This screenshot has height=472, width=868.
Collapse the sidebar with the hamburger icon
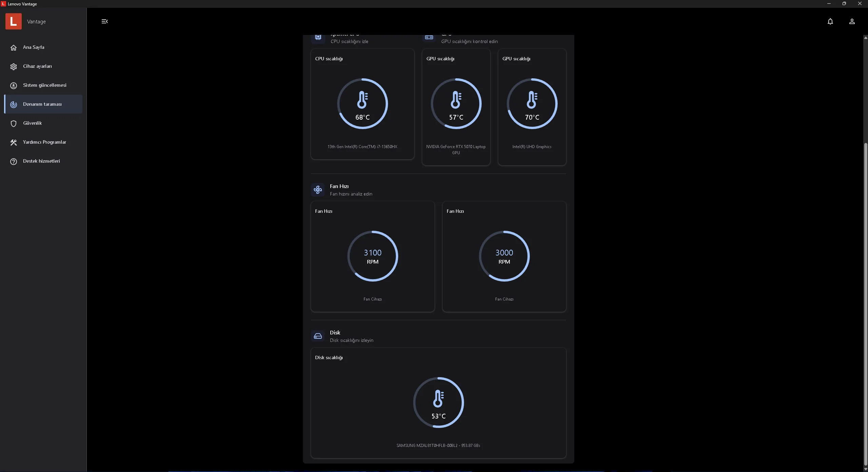click(x=104, y=21)
